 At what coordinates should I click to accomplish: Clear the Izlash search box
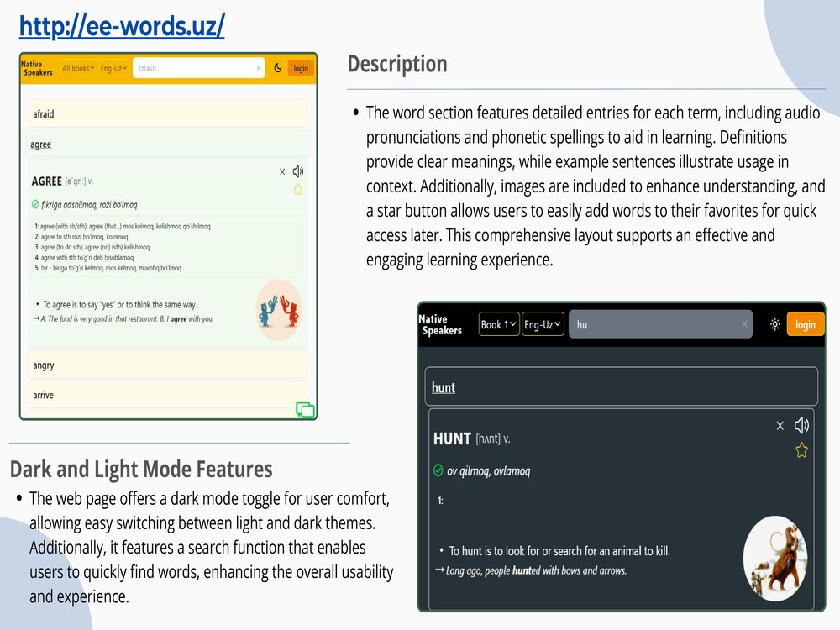pyautogui.click(x=259, y=68)
